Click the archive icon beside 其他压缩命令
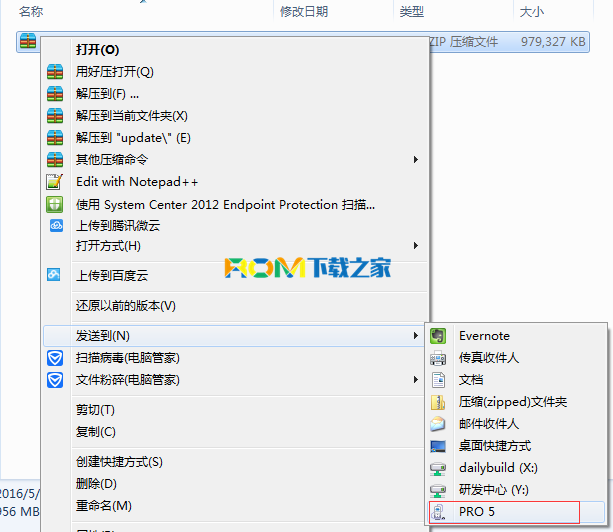This screenshot has width=613, height=532. [x=55, y=159]
